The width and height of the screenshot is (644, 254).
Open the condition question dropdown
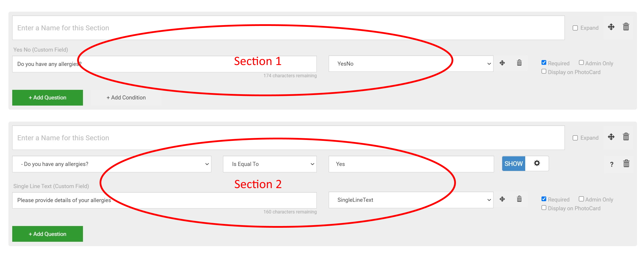coord(112,164)
